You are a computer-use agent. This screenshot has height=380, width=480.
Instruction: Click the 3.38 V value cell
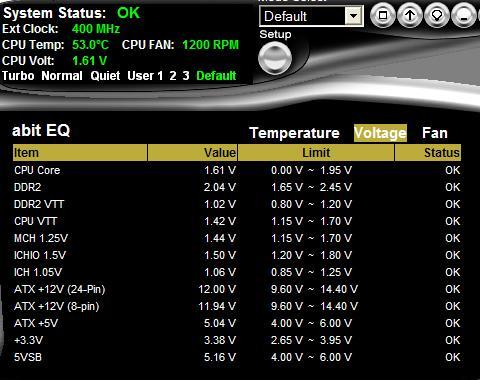click(x=220, y=340)
